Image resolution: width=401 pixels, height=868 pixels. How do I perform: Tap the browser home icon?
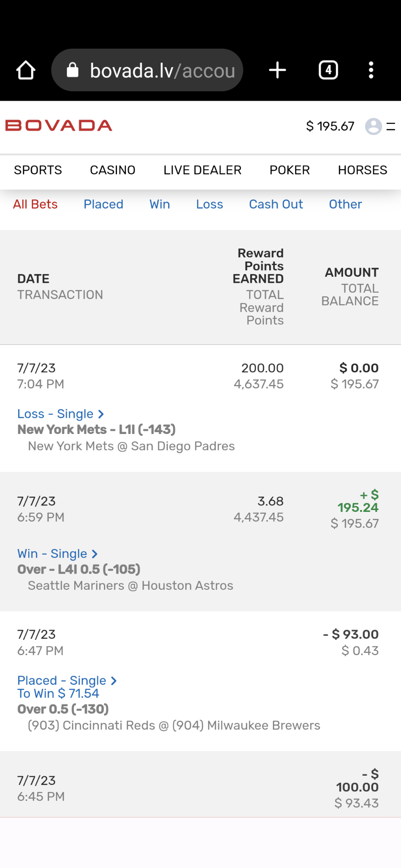[x=26, y=70]
